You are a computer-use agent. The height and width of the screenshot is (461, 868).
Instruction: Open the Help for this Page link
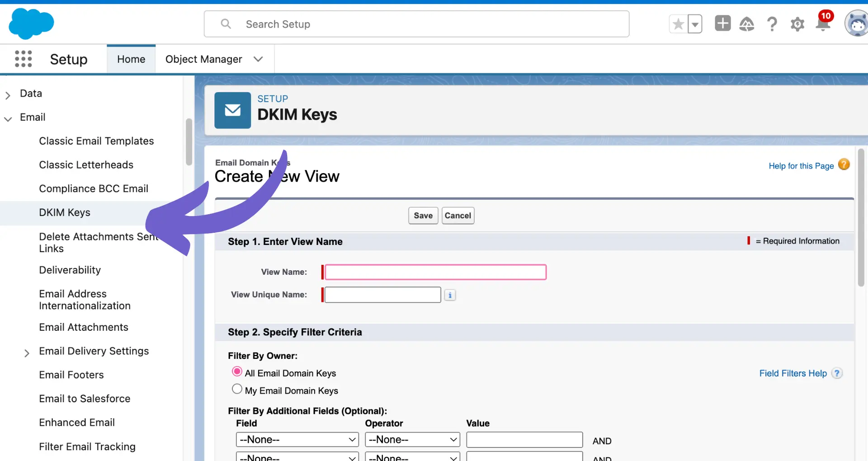pyautogui.click(x=801, y=166)
